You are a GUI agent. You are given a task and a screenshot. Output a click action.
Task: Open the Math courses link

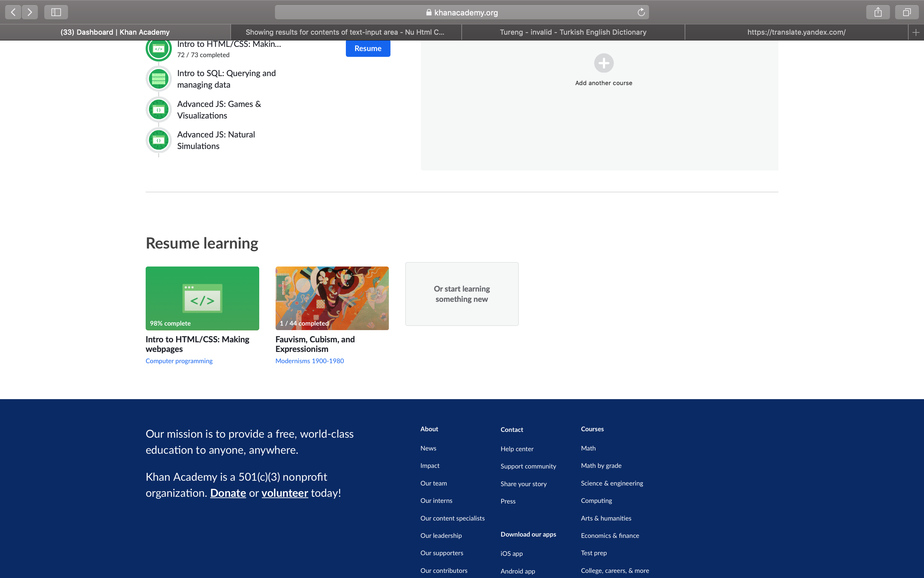click(x=588, y=448)
